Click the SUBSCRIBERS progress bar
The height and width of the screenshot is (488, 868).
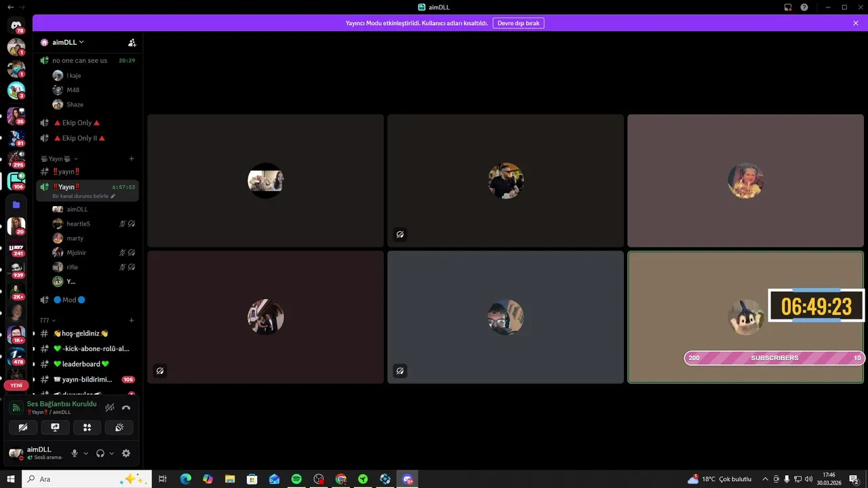774,358
